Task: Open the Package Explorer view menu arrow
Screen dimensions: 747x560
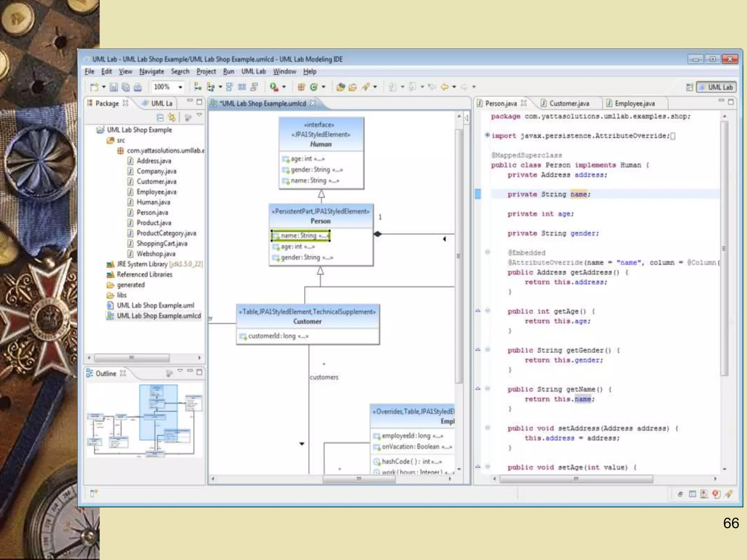Action: [199, 115]
